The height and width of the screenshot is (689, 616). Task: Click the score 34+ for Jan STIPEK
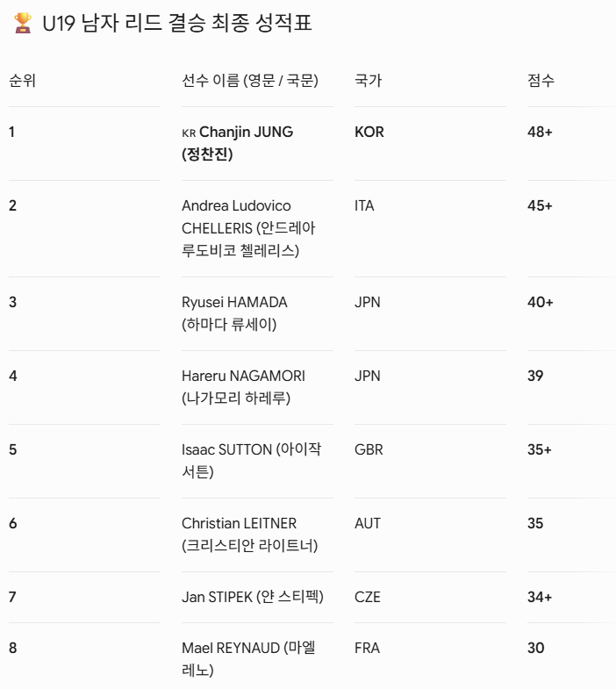(x=540, y=597)
